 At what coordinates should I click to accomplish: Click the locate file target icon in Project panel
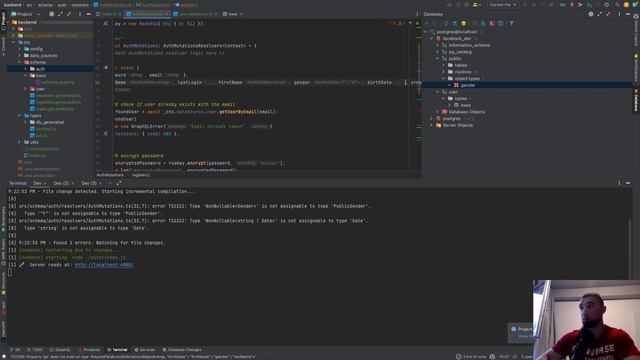click(51, 14)
